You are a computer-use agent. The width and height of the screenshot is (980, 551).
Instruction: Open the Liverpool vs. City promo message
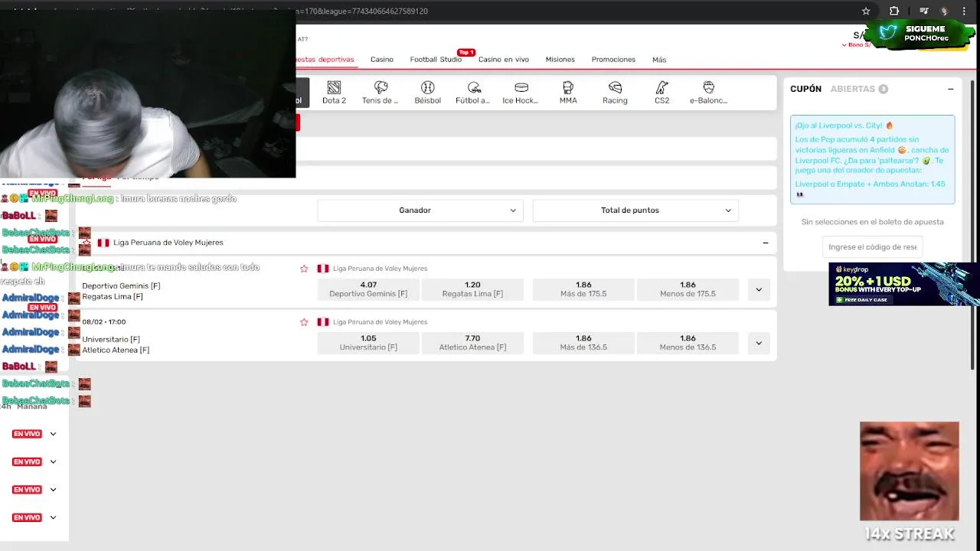coord(872,159)
